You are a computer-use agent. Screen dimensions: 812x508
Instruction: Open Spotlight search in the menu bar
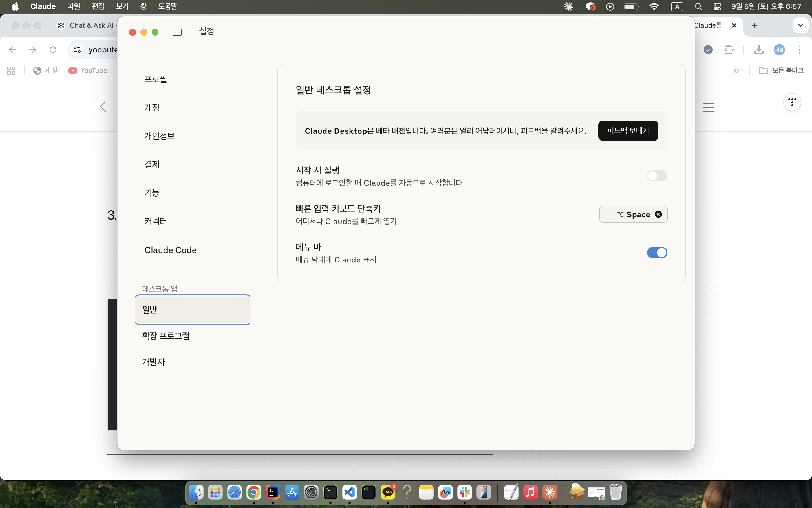[x=698, y=7]
